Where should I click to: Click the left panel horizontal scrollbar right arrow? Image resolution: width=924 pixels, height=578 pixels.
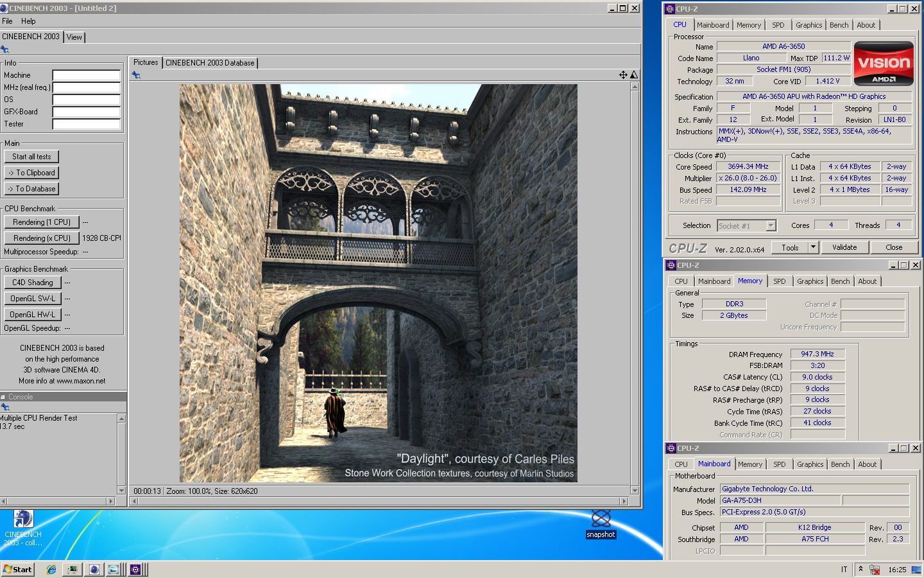(x=110, y=501)
